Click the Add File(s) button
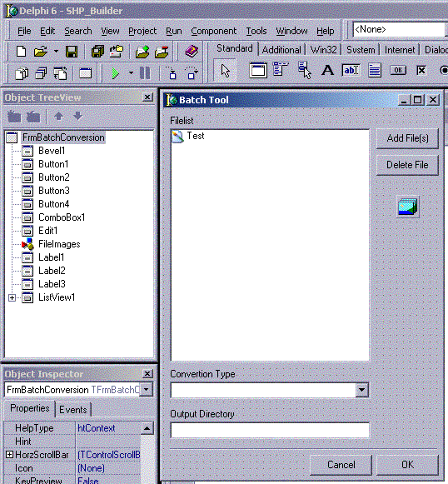Screen dimensions: 448x484 (407, 138)
